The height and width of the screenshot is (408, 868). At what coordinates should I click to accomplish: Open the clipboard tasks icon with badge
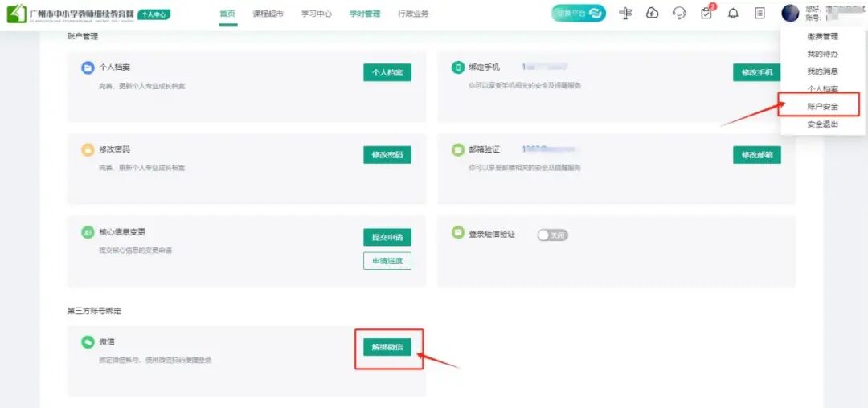point(707,14)
